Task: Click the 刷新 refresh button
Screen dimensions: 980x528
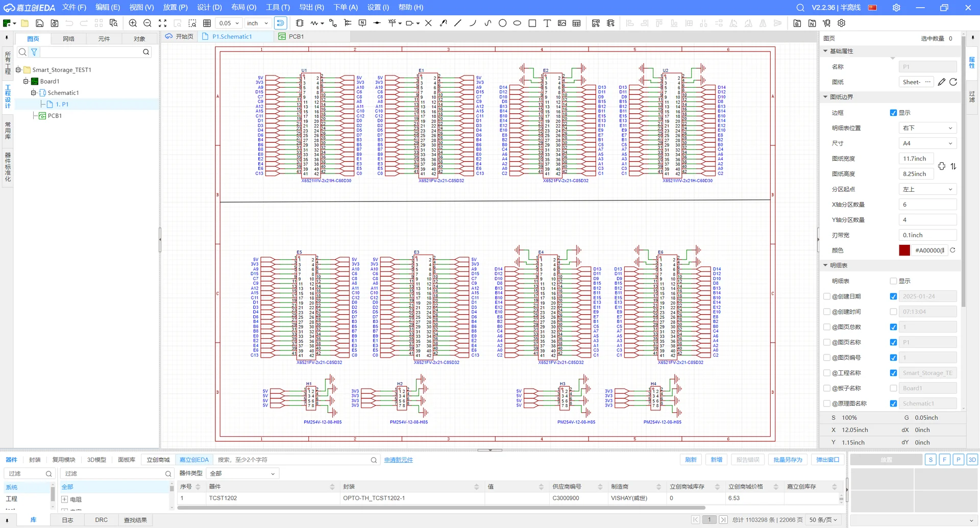Action: tap(691, 460)
